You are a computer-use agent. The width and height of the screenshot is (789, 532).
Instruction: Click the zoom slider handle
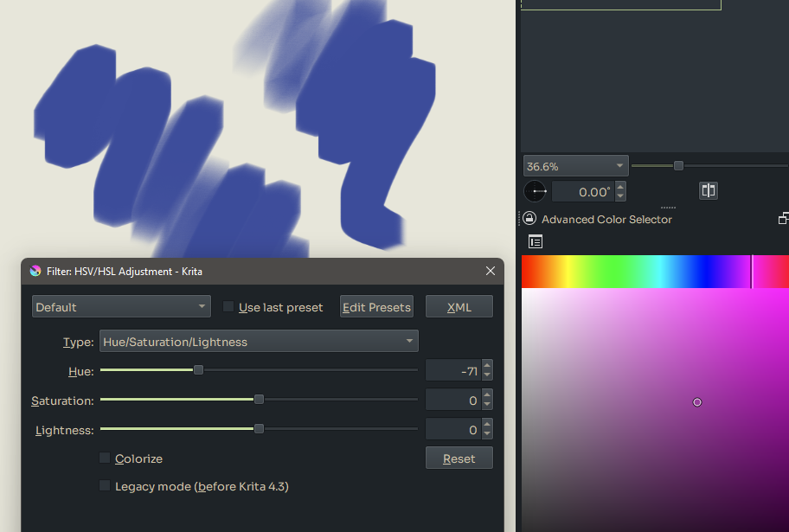pyautogui.click(x=678, y=165)
